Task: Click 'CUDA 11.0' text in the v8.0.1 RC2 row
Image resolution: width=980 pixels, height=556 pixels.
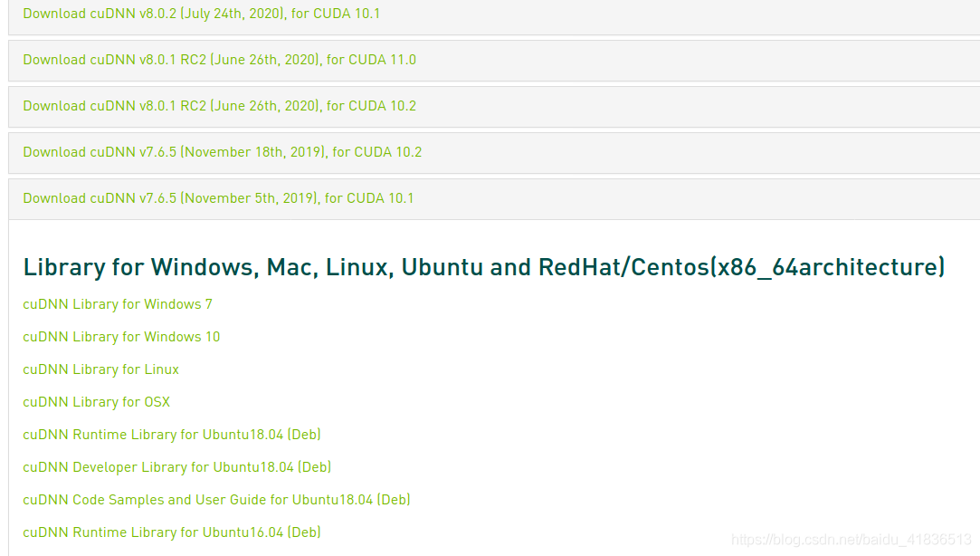Action: pyautogui.click(x=382, y=60)
